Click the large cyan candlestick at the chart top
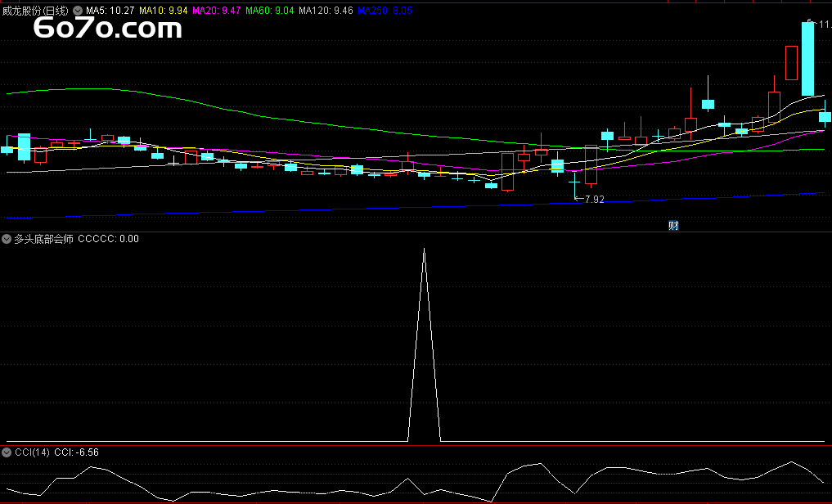832x504 pixels. pyautogui.click(x=807, y=58)
